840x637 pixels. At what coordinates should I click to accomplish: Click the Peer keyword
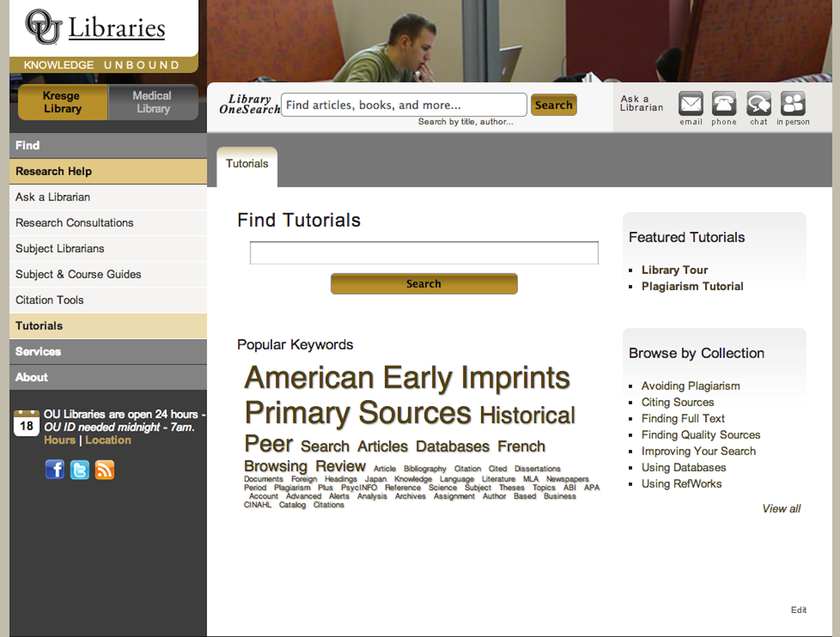(x=269, y=444)
